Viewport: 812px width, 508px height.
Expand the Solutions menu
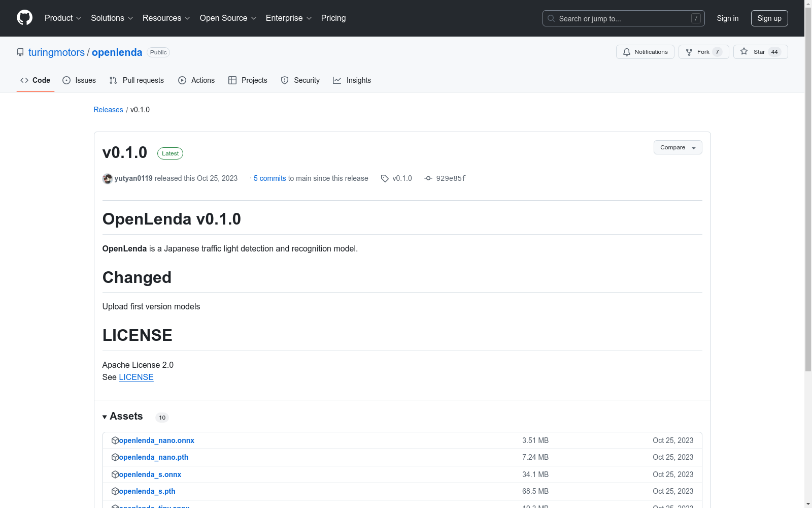(112, 18)
